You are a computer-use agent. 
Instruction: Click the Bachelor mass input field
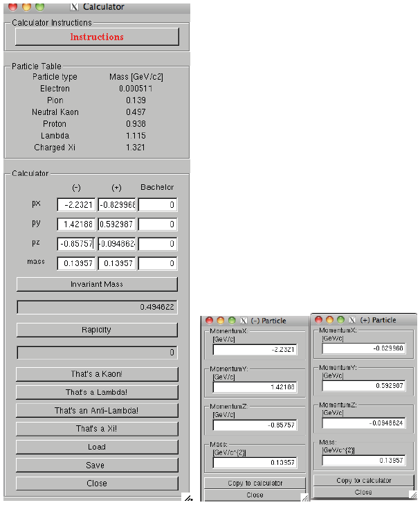click(158, 264)
